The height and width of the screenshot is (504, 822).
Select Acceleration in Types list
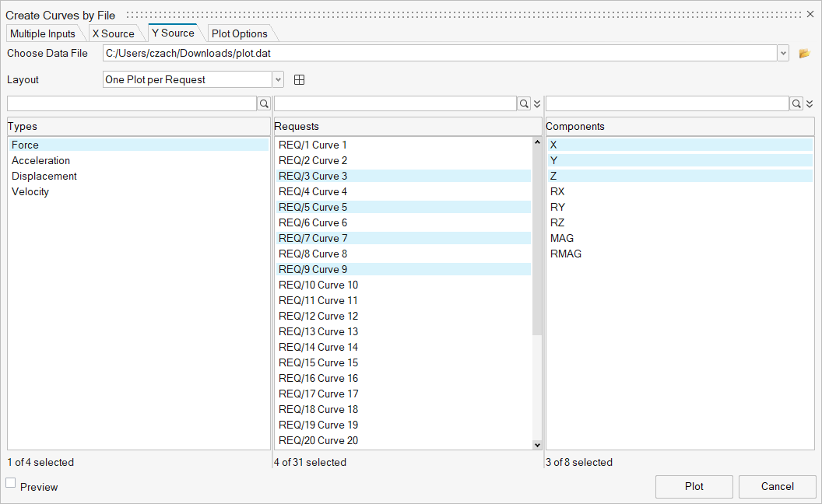click(40, 160)
